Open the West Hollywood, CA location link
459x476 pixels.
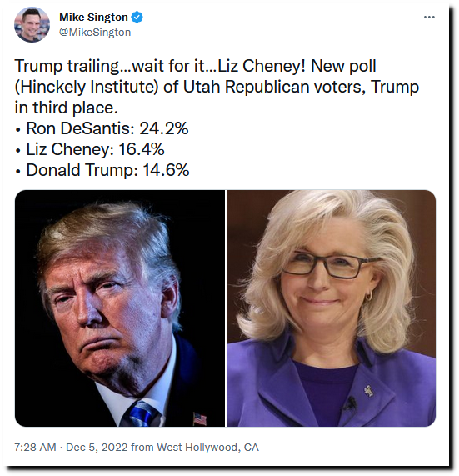pyautogui.click(x=207, y=448)
